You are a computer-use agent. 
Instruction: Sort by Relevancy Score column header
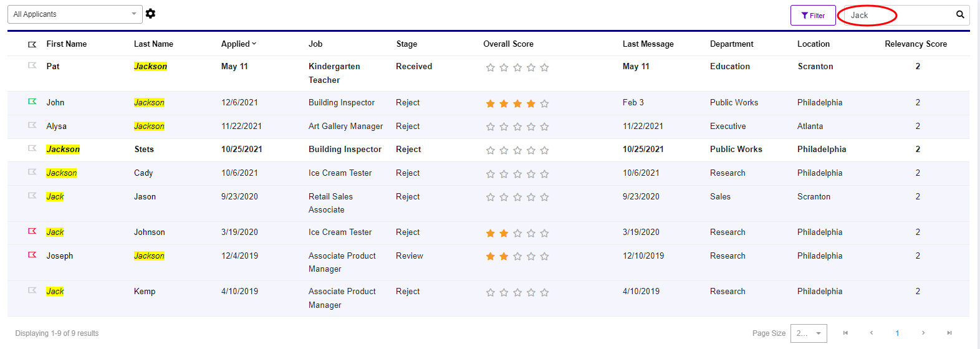[916, 44]
